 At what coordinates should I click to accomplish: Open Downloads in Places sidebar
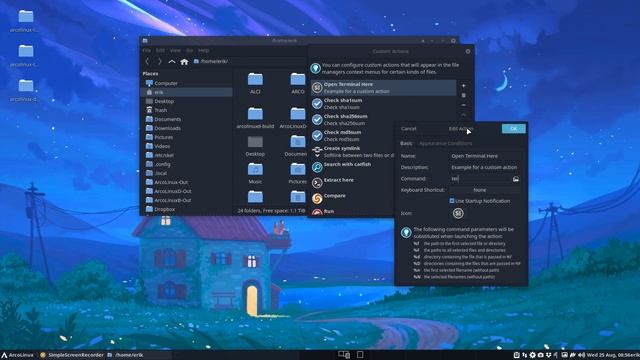(187, 128)
